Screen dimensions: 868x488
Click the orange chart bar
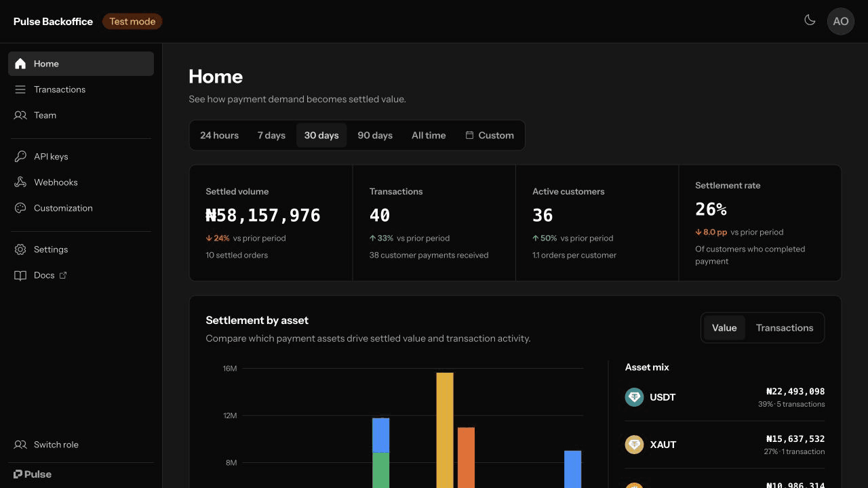click(x=466, y=457)
